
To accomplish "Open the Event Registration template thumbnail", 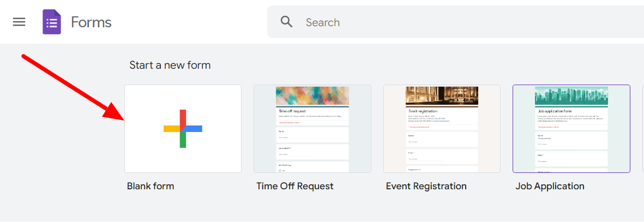I will (442, 129).
